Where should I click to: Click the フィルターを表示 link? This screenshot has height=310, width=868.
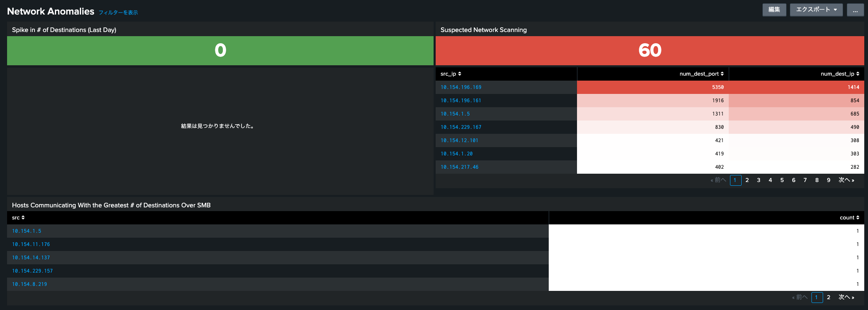pos(118,12)
